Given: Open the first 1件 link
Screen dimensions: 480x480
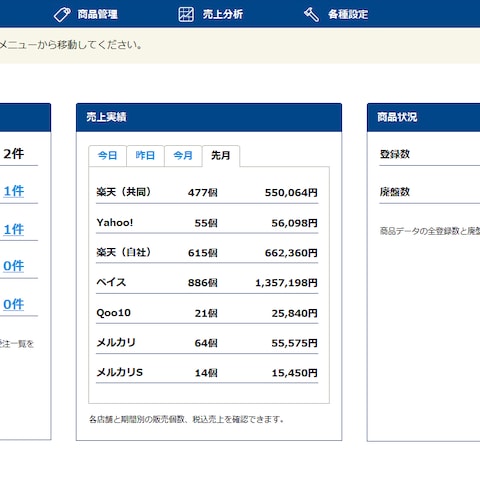Looking at the screenshot, I should (14, 191).
